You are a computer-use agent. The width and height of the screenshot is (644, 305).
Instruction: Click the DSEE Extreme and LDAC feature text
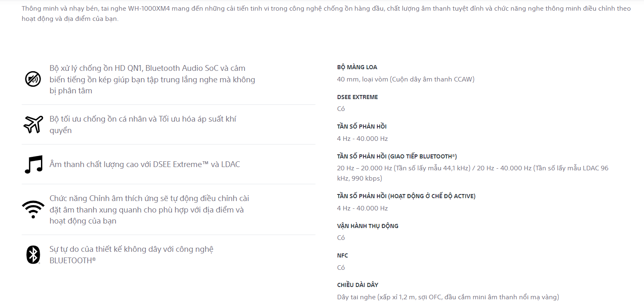(145, 164)
